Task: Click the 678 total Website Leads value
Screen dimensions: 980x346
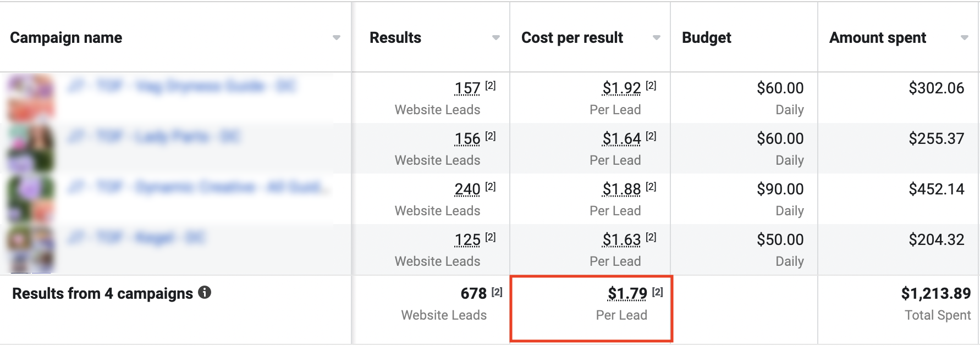Action: tap(474, 294)
